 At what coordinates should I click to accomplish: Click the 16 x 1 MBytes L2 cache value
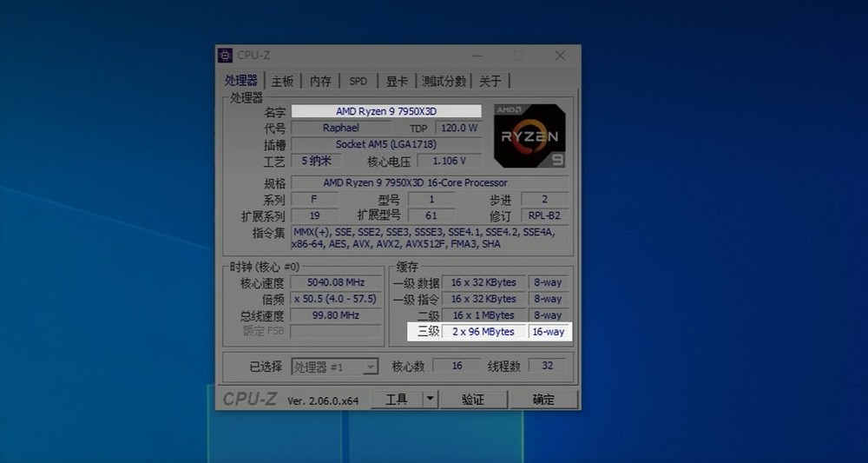pos(483,315)
